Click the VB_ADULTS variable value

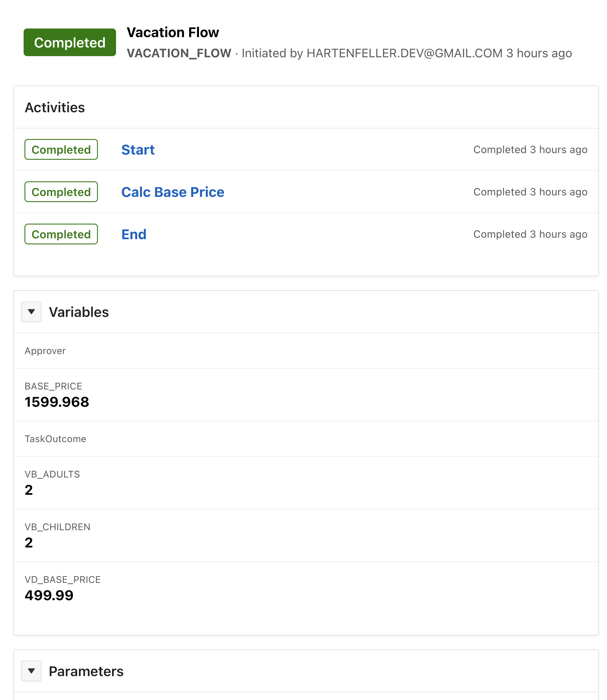pos(29,490)
